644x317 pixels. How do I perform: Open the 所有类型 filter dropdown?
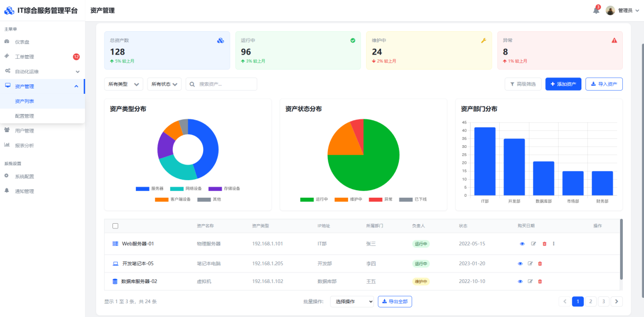(x=124, y=84)
